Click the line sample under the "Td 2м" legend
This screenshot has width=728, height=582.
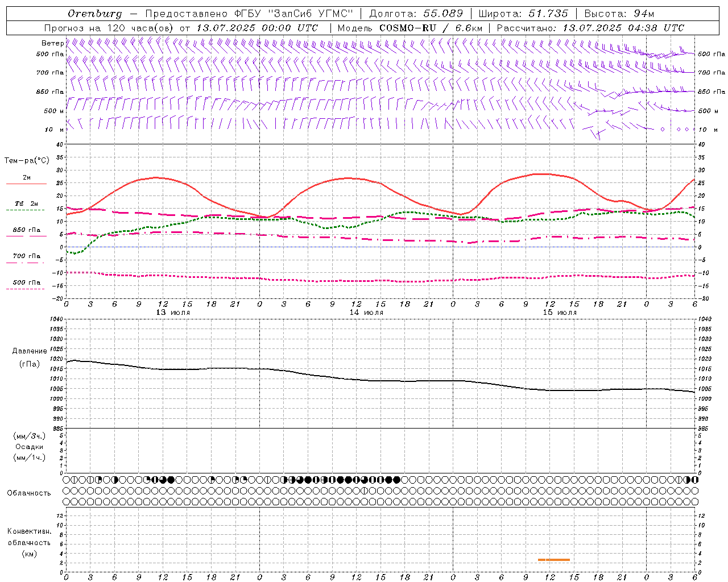(25, 210)
